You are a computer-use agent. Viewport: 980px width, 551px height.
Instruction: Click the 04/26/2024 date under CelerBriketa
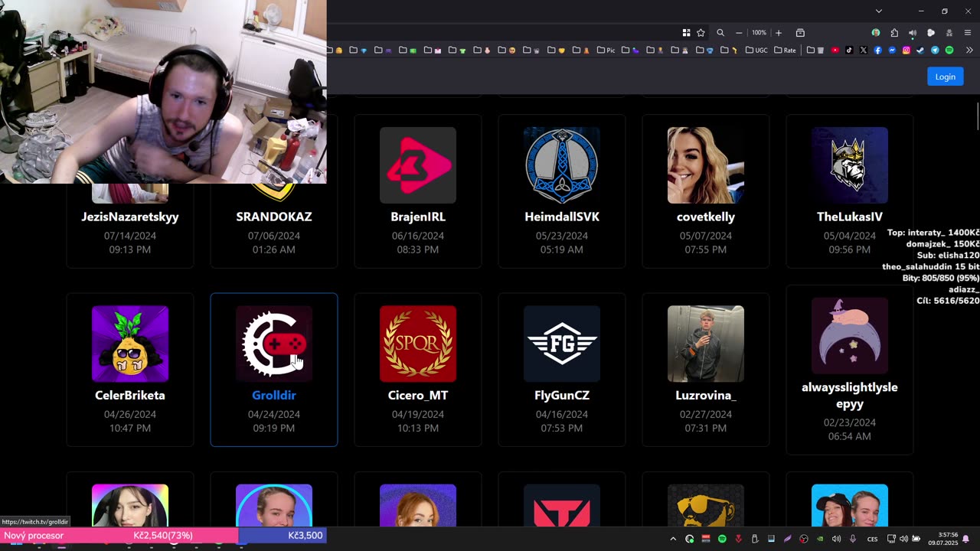[130, 414]
